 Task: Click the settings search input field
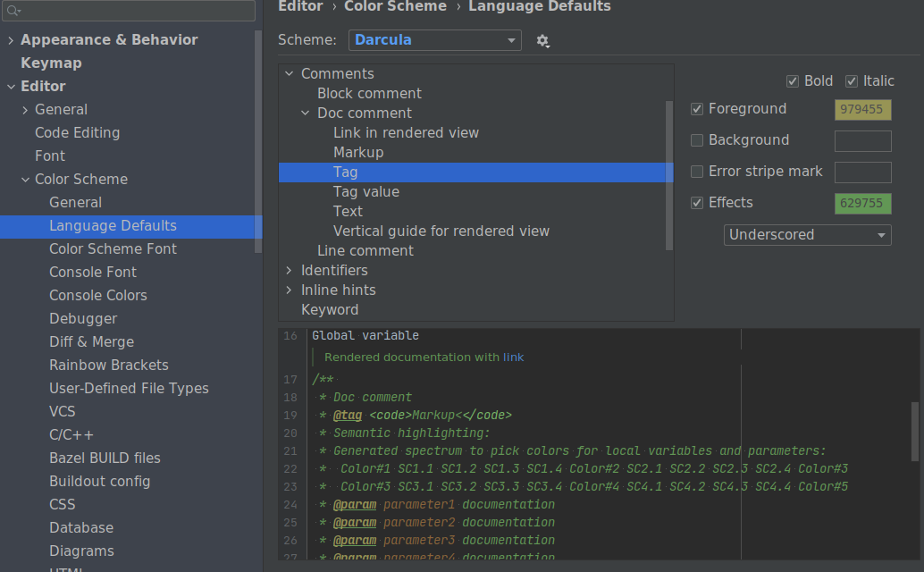click(134, 11)
